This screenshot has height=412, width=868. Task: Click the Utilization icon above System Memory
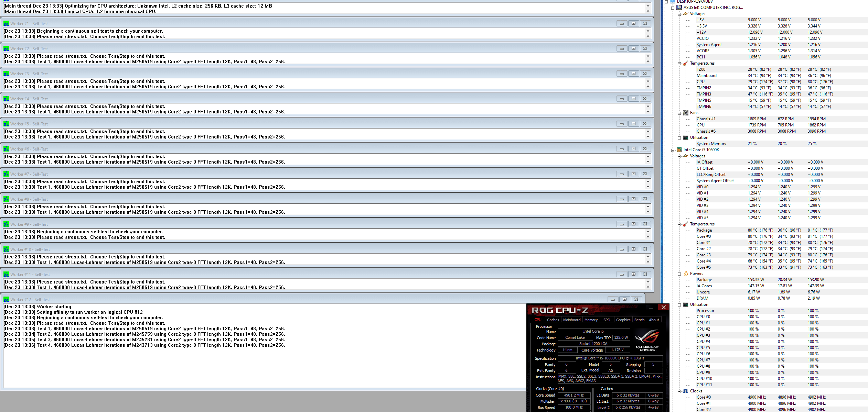coord(686,137)
